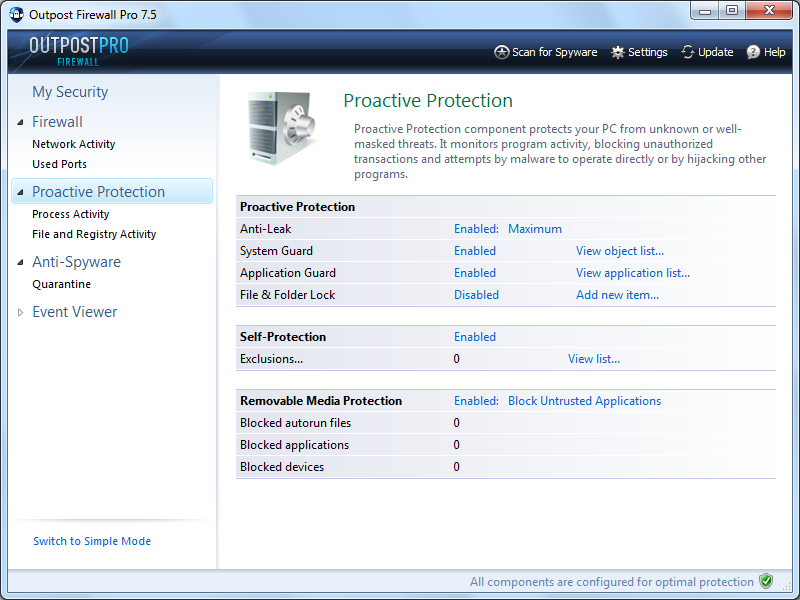Click the Update refresh arrows icon

coord(688,52)
